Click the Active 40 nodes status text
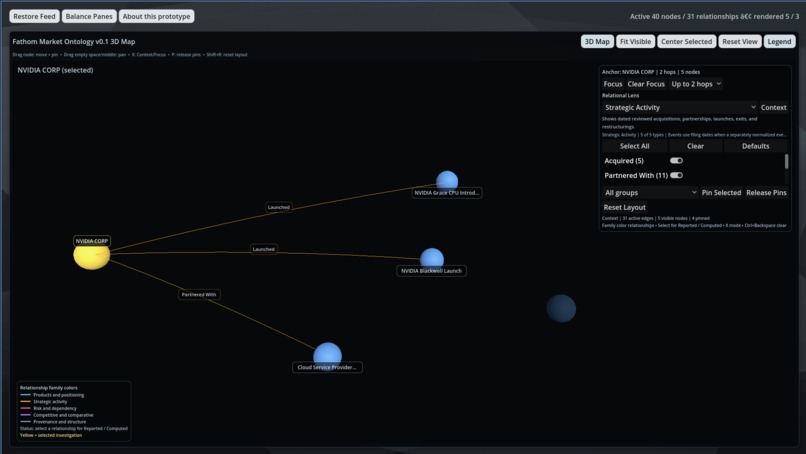This screenshot has height=454, width=806. coord(715,16)
